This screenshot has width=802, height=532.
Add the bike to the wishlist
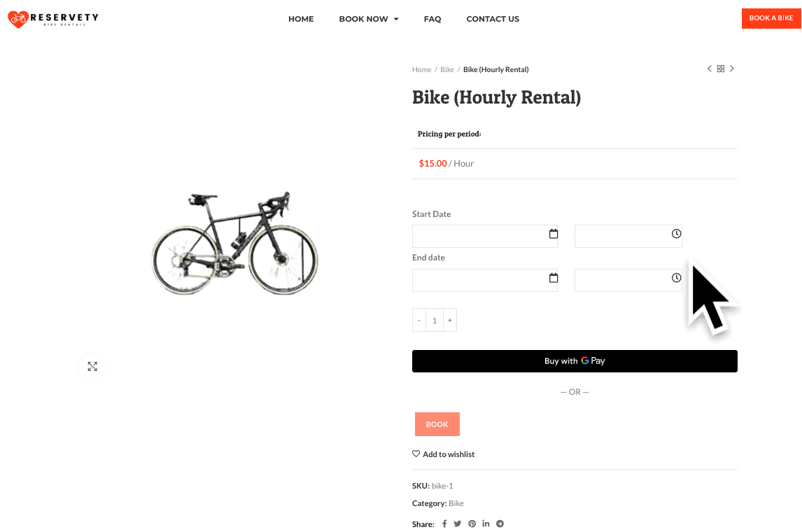point(443,454)
